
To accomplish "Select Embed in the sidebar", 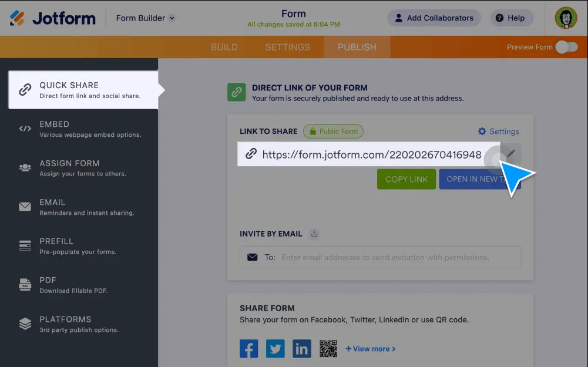I will tap(82, 129).
